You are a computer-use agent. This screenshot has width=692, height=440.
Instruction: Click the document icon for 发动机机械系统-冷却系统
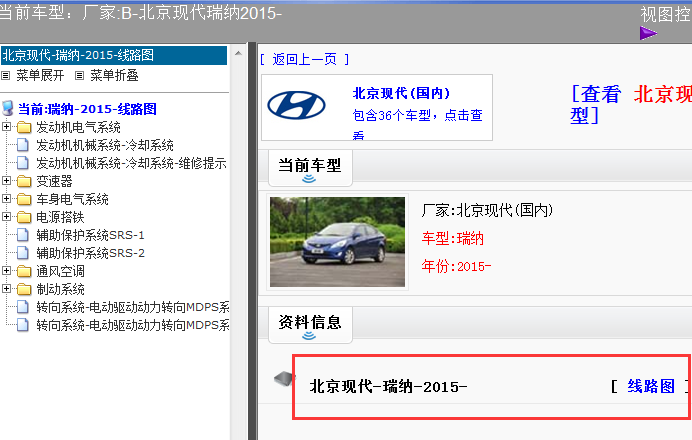point(23,145)
